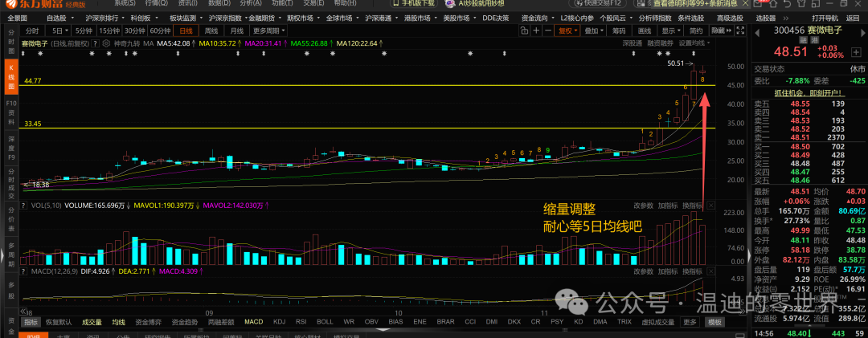868x338 pixels.
Task: Switch to 30分钟 period
Action: 135,31
